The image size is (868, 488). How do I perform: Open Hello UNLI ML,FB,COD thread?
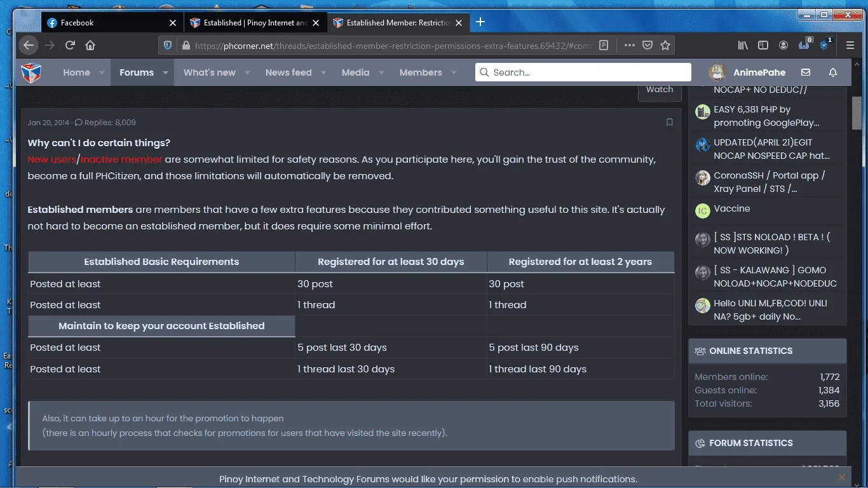coord(770,310)
